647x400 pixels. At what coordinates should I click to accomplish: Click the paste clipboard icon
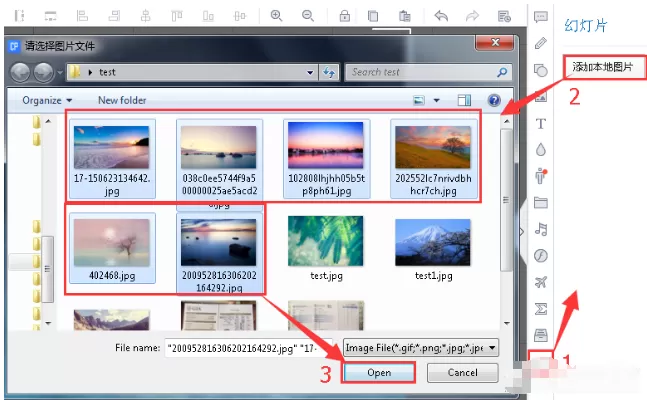404,16
